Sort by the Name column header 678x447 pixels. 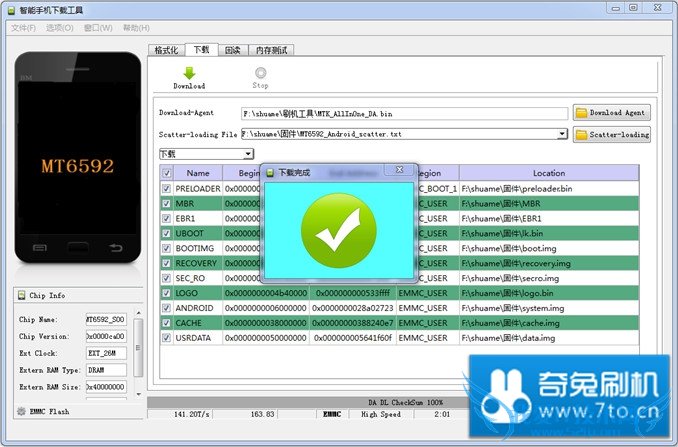(198, 173)
